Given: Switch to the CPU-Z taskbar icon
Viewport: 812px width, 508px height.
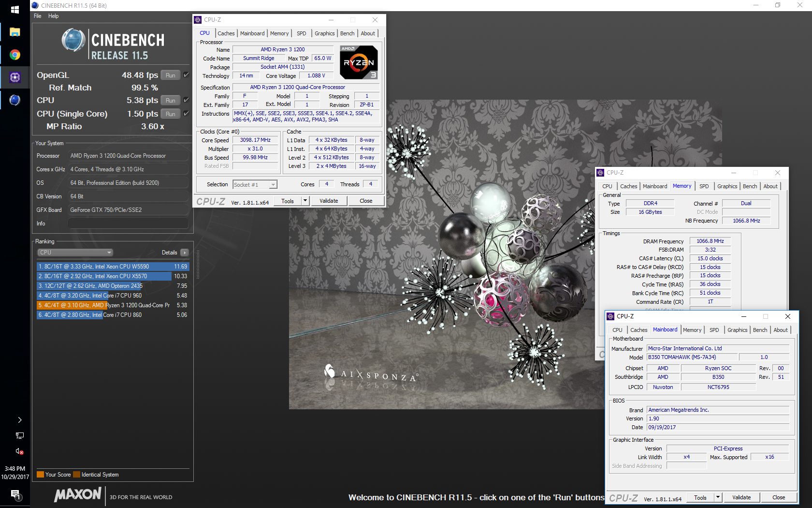Looking at the screenshot, I should [14, 77].
